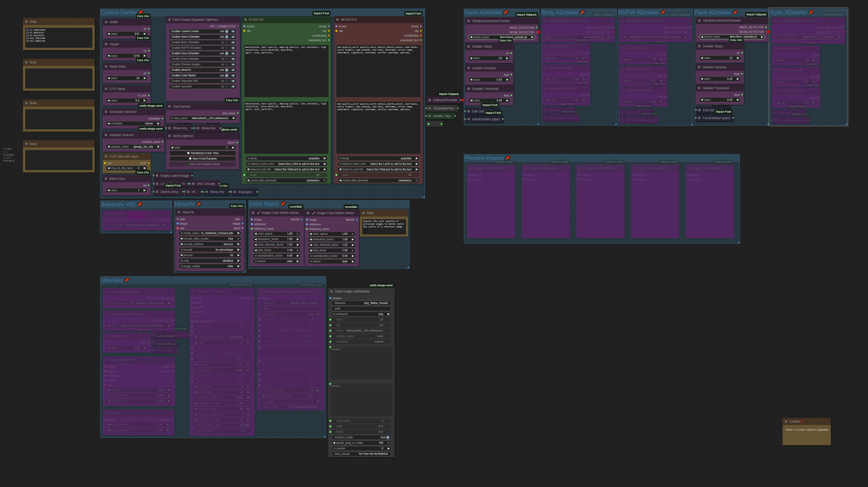Screen dimensions: 868x487
Task: Click the collapse dot on the POSITIVE node
Action: point(245,20)
